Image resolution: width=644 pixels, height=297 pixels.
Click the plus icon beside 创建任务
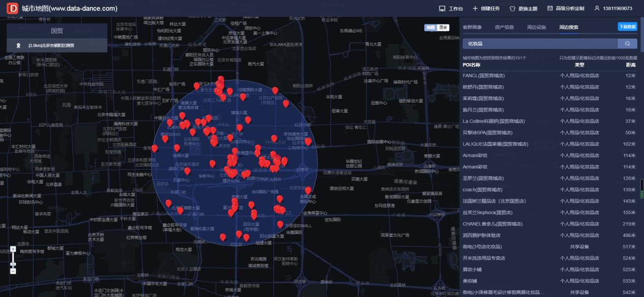coord(475,9)
